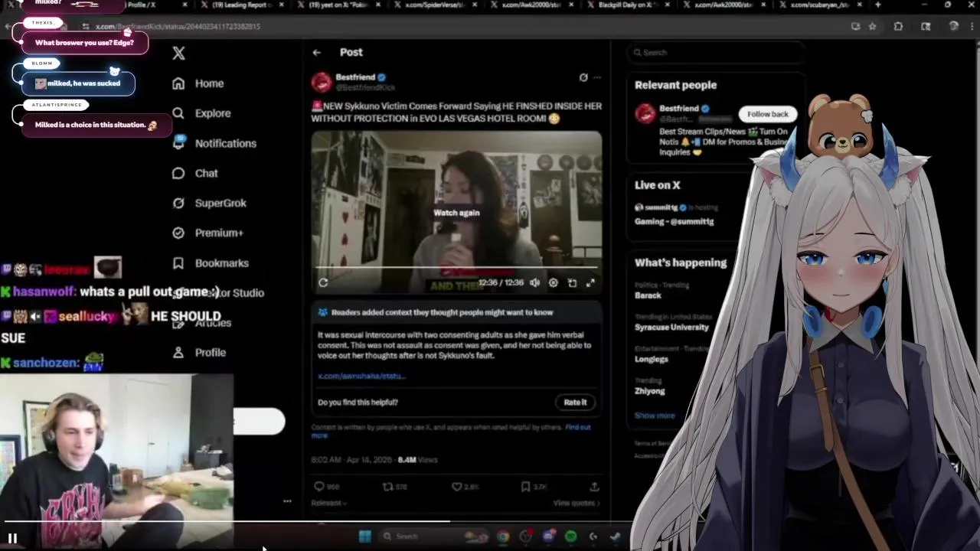Viewport: 980px width, 551px height.
Task: Pause the stream with the pause button
Action: pos(12,539)
